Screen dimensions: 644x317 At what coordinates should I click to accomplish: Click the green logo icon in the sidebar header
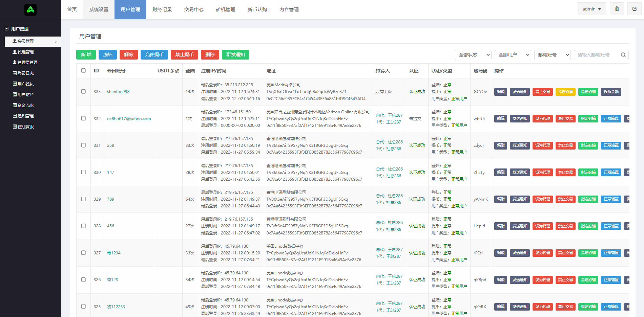pos(30,9)
